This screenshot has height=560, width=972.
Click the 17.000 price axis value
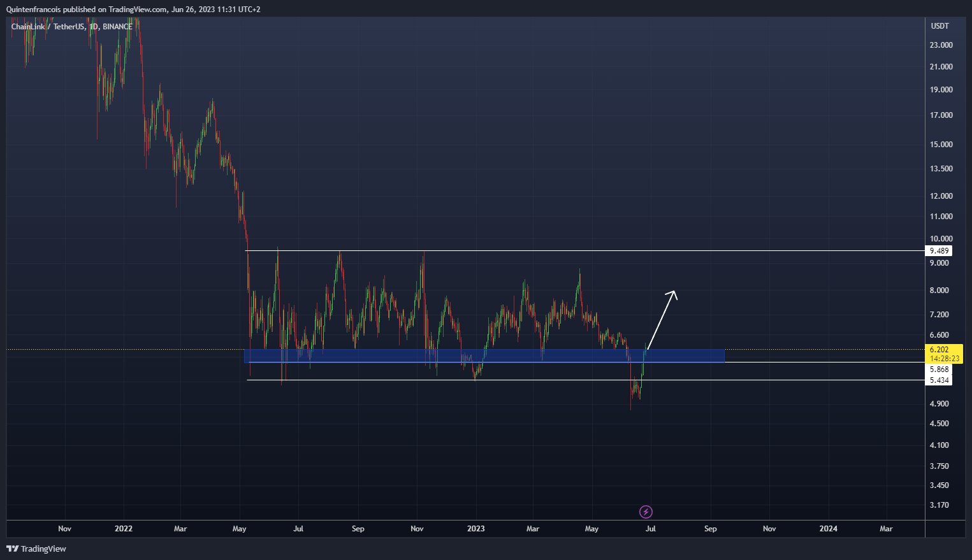click(941, 115)
